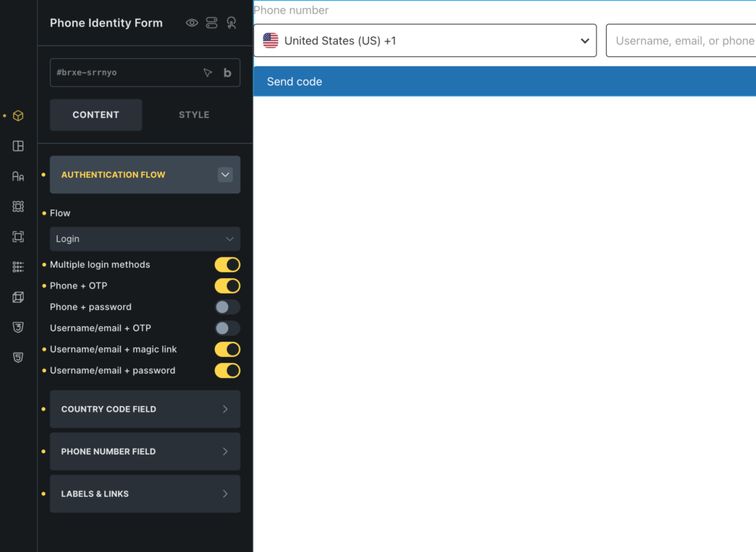The width and height of the screenshot is (756, 552).
Task: Click the conditions icon beside the eye
Action: pyautogui.click(x=212, y=23)
